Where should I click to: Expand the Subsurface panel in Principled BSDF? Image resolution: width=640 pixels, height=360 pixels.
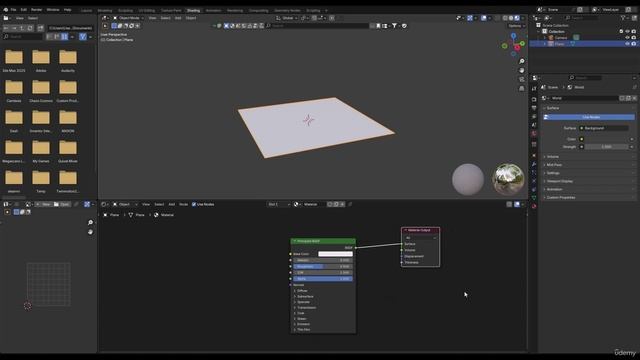coord(304,296)
